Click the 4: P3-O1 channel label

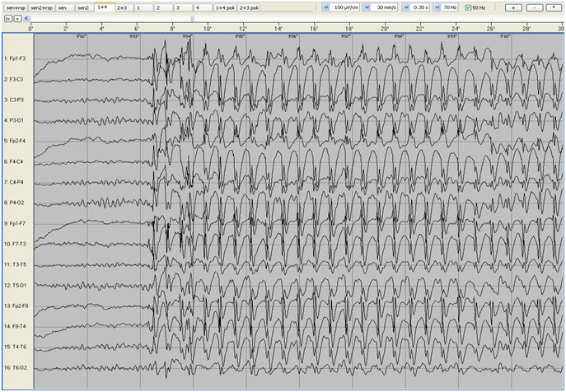(14, 120)
